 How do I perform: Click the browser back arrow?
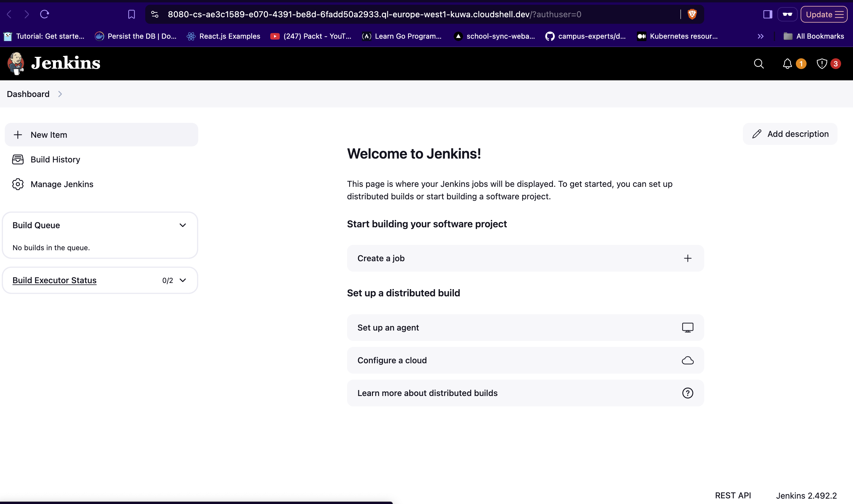9,14
